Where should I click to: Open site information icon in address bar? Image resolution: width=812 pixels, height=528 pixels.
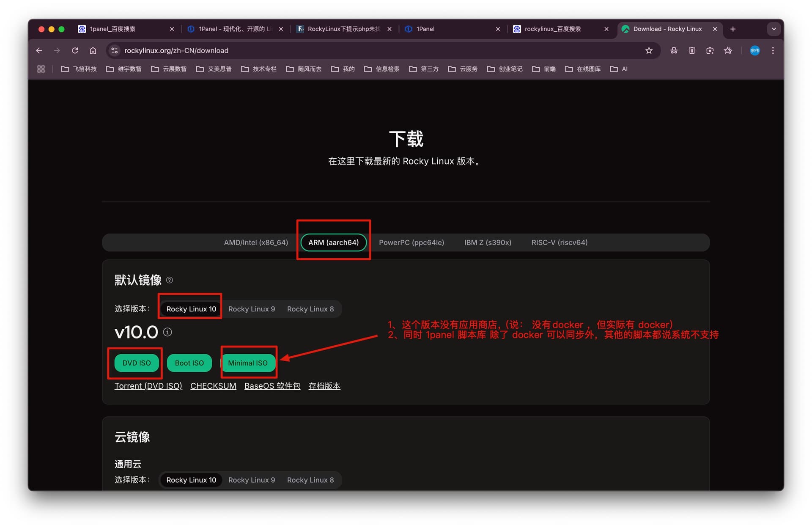tap(114, 50)
